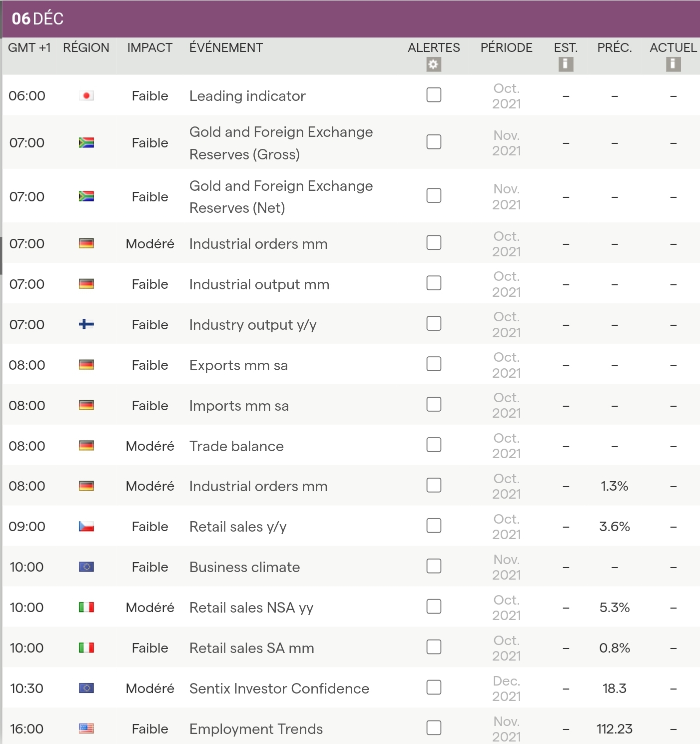Open the Exports mm sa event

pyautogui.click(x=238, y=365)
